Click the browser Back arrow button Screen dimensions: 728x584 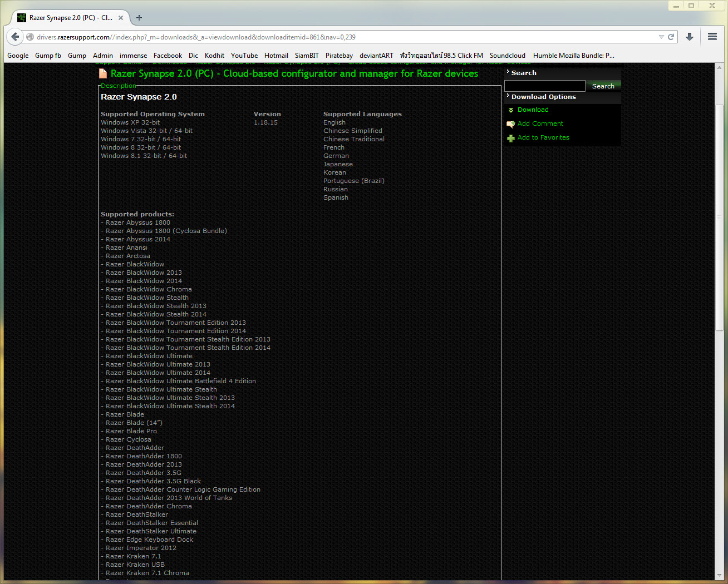[15, 37]
